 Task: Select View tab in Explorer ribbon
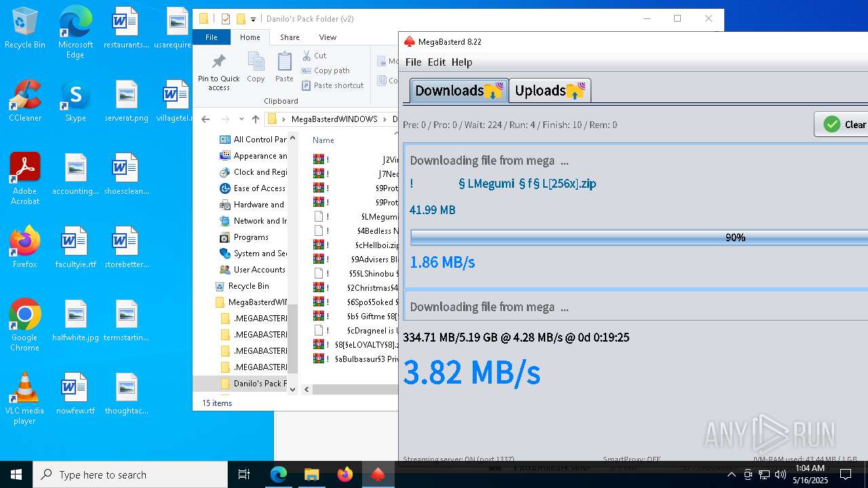coord(328,37)
